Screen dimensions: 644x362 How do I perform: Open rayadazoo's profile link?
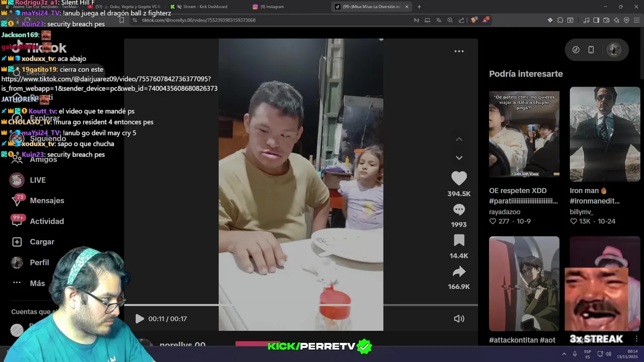[x=505, y=212]
